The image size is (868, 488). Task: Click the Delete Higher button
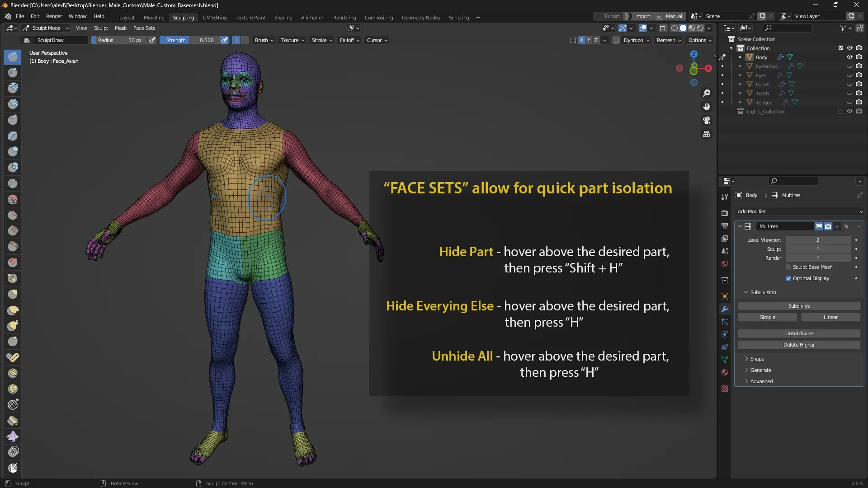(799, 345)
